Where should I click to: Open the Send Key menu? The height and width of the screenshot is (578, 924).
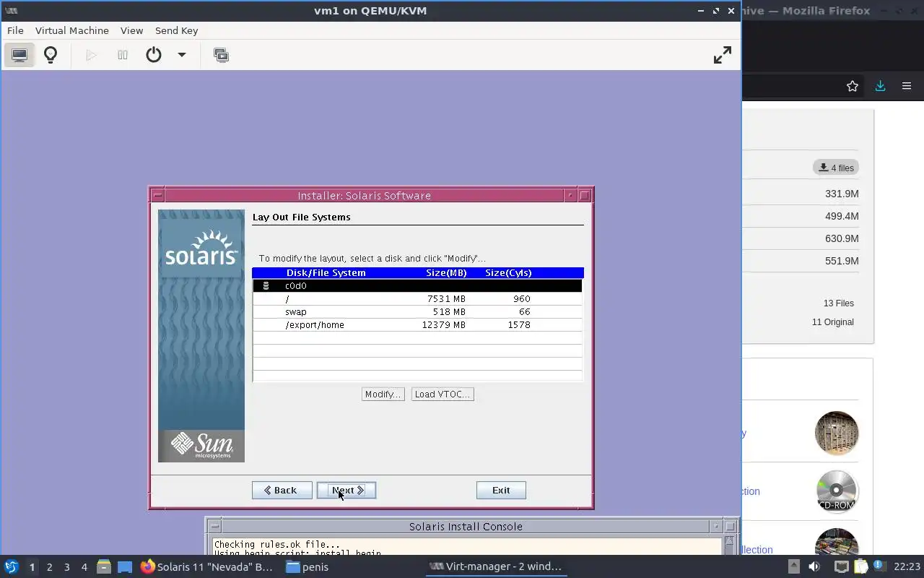pos(176,30)
